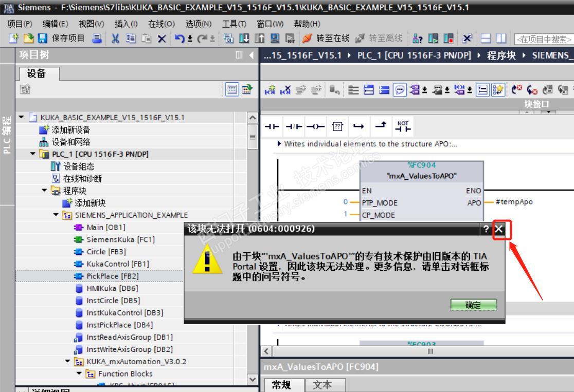
Task: Insert empty box instruction
Action: click(337, 126)
